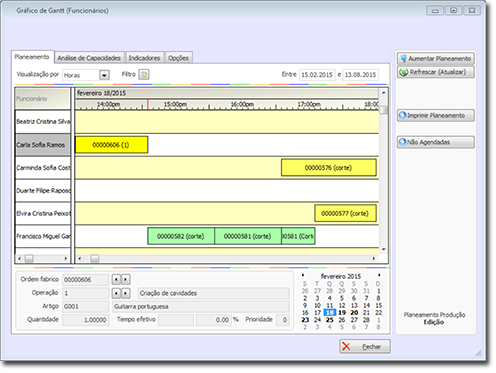The height and width of the screenshot is (373, 496).
Task: Select task bar 00000576 (corte)
Action: coord(329,168)
